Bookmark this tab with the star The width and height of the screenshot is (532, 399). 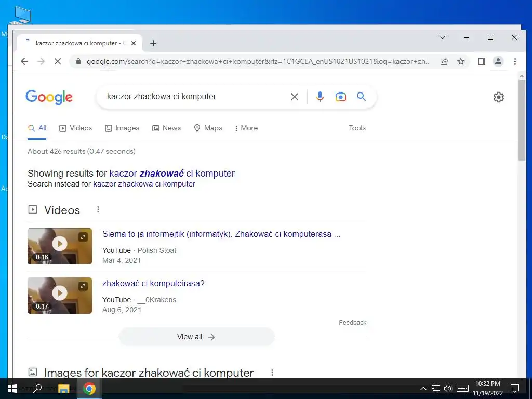461,61
